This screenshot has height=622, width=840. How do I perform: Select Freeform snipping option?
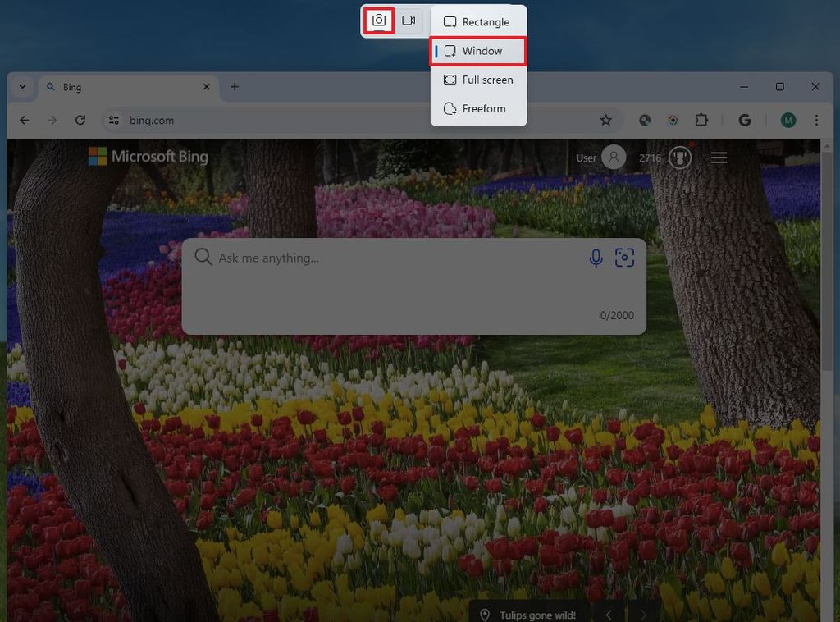point(478,109)
